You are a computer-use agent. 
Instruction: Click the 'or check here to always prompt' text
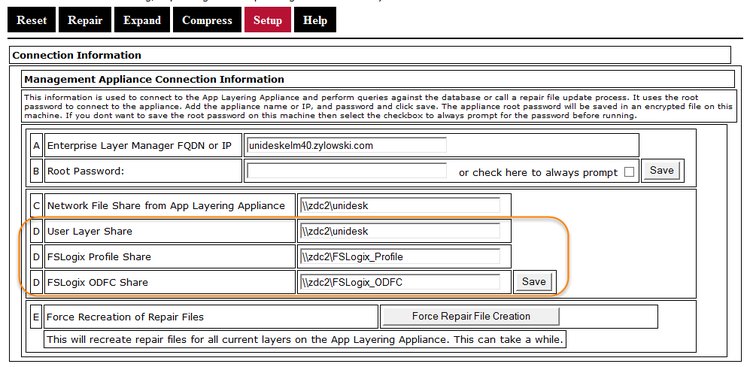[538, 173]
